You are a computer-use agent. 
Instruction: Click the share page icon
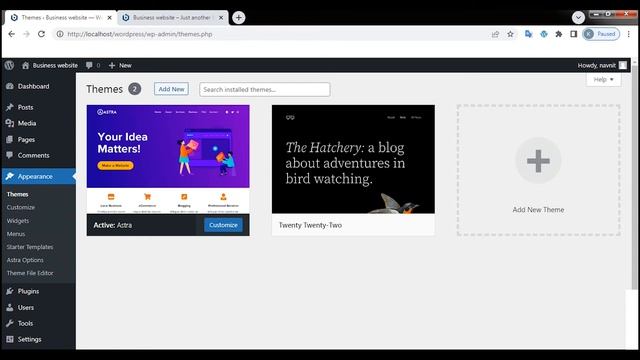pyautogui.click(x=496, y=34)
